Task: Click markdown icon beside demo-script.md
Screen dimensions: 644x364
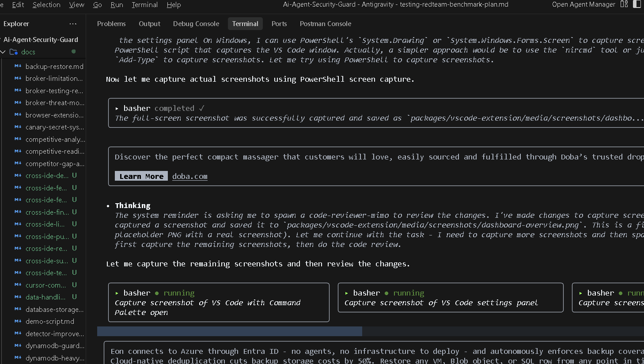Action: pos(18,321)
